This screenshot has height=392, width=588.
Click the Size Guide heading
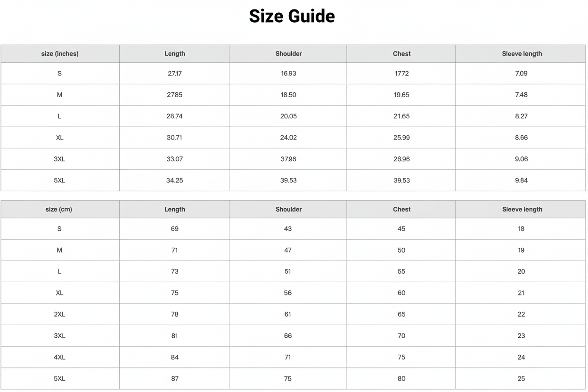pyautogui.click(x=292, y=16)
